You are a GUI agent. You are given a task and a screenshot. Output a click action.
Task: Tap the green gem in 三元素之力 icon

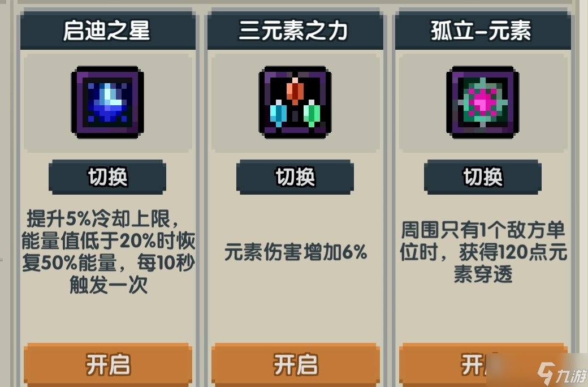tap(312, 114)
